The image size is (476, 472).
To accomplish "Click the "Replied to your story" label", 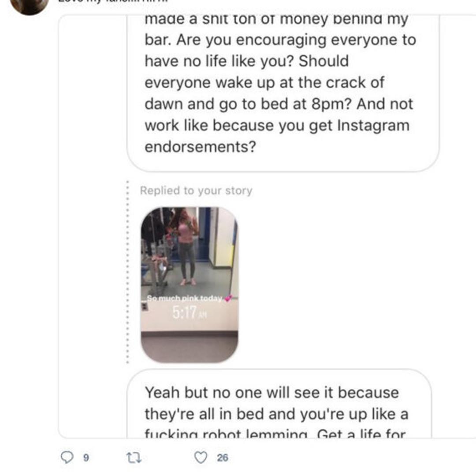I will coord(196,191).
